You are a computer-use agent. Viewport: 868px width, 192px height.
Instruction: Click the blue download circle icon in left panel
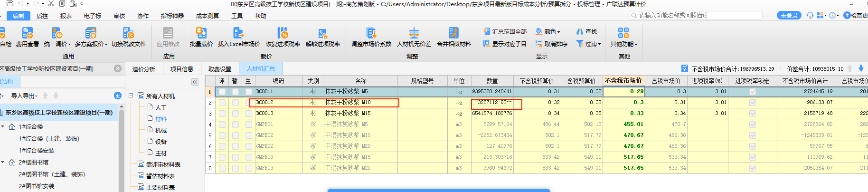118,96
